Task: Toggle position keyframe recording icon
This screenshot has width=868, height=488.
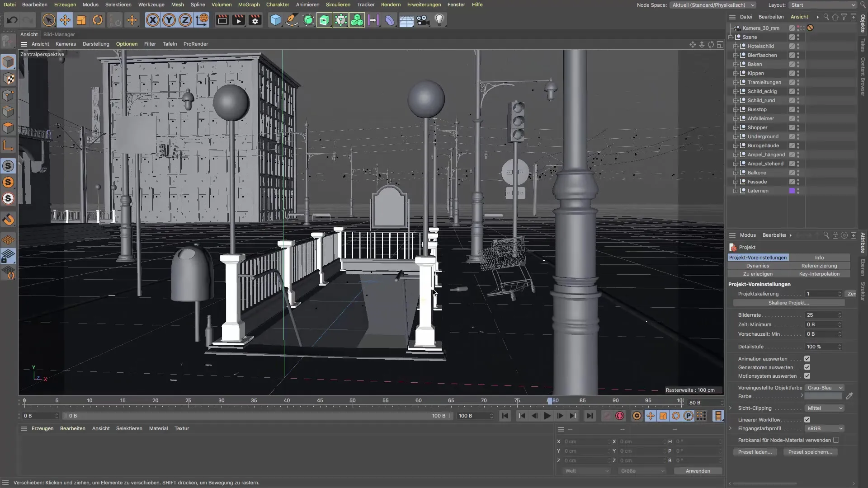Action: (x=650, y=416)
